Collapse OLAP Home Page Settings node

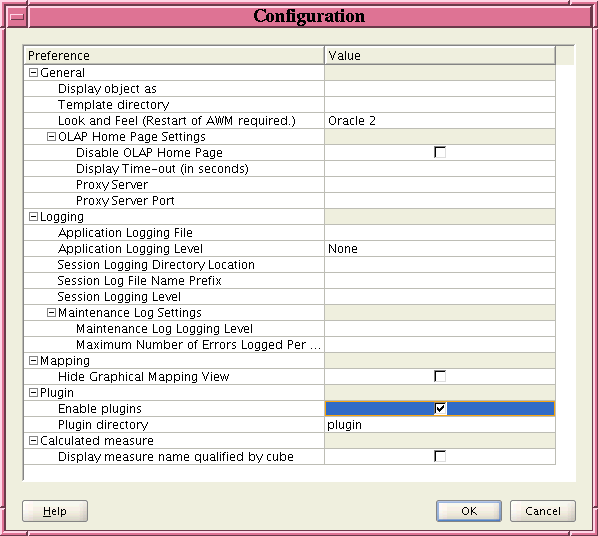[51, 137]
